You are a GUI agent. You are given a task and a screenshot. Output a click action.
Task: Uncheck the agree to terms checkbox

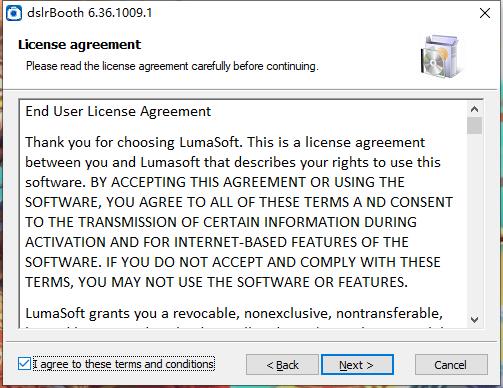point(24,364)
